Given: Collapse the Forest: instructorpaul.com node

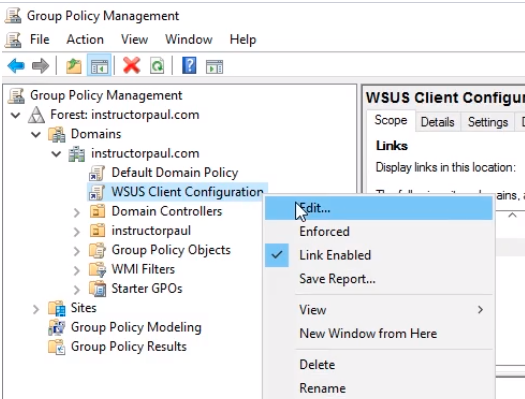Looking at the screenshot, I should (x=15, y=115).
